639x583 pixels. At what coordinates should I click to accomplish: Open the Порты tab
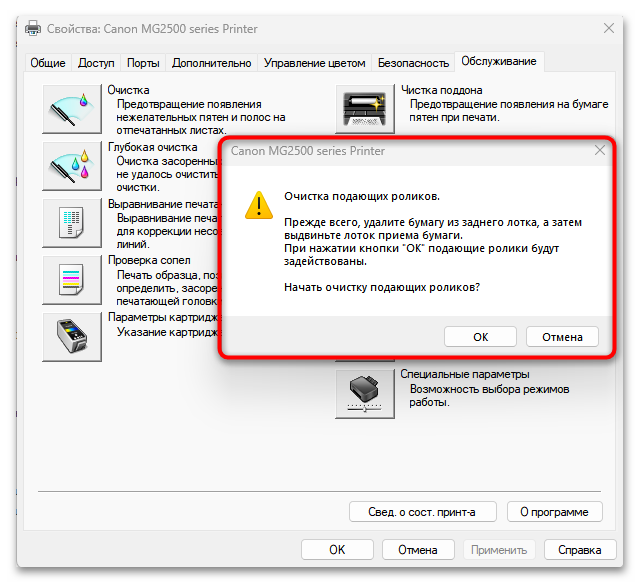143,63
